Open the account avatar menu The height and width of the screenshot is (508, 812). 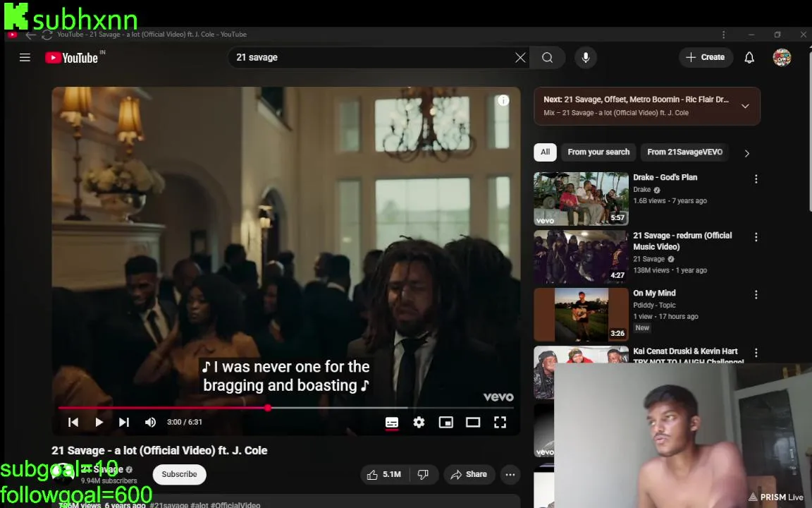(x=782, y=58)
